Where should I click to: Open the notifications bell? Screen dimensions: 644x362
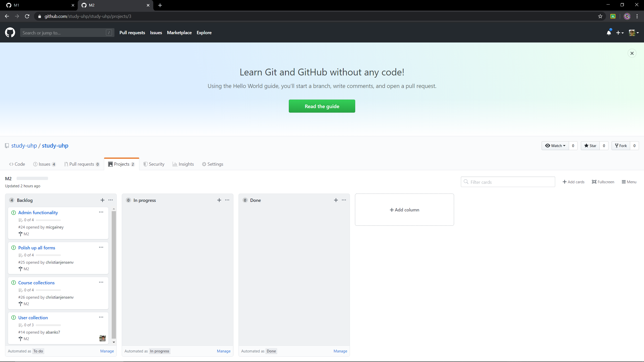click(609, 33)
